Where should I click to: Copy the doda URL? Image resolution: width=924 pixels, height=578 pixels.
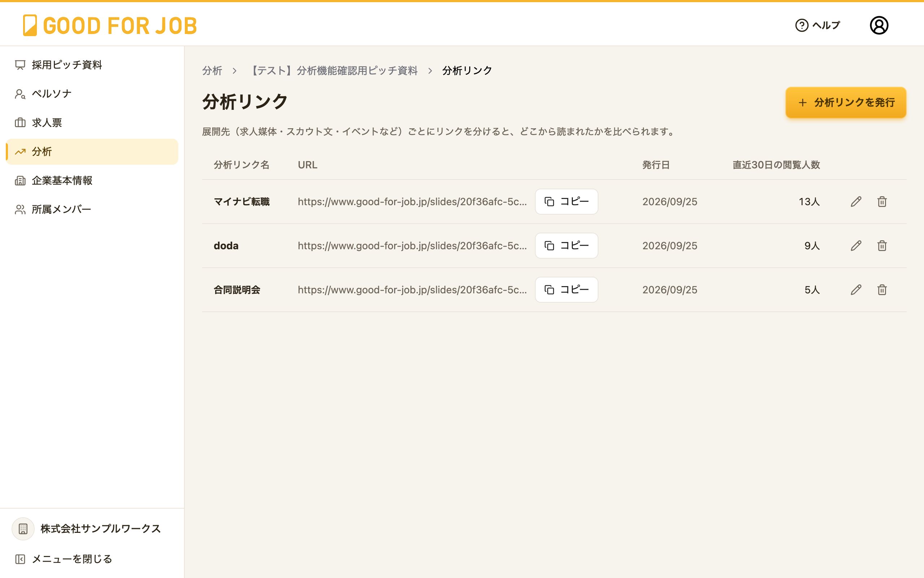pos(566,245)
